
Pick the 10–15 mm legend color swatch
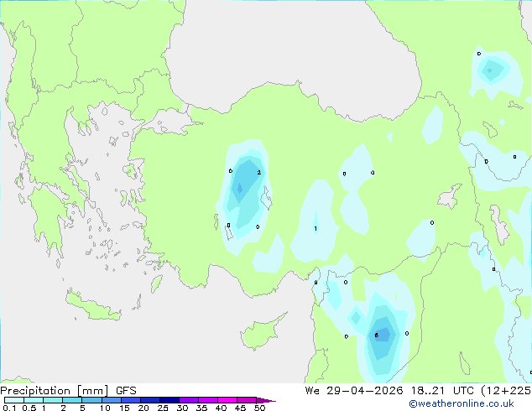coord(111,400)
